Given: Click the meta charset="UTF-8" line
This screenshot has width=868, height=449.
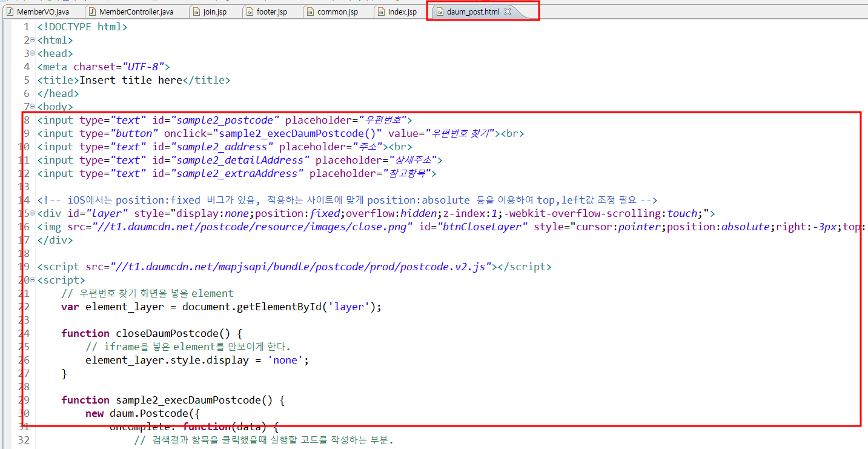Looking at the screenshot, I should (104, 67).
